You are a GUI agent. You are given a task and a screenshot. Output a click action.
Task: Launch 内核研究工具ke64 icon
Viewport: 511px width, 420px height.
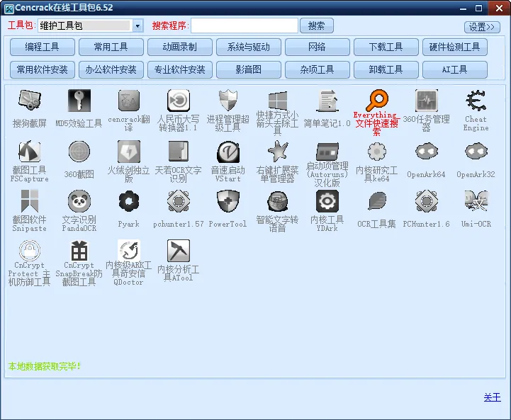tap(377, 152)
